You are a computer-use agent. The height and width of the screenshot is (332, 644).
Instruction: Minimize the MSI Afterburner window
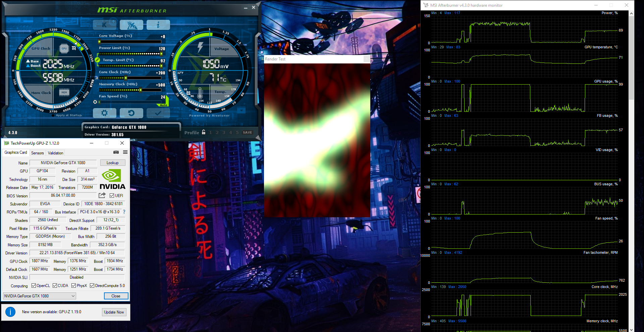pos(246,7)
